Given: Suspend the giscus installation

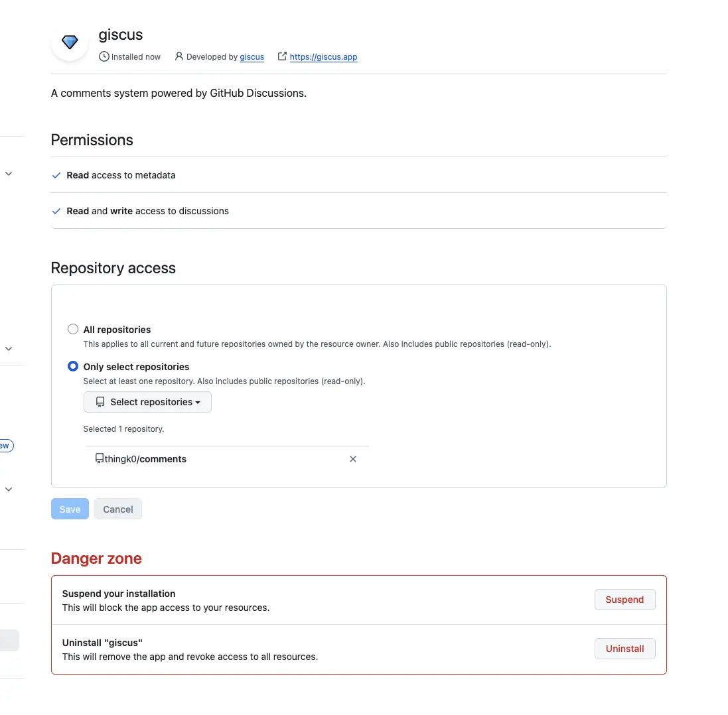Looking at the screenshot, I should point(624,600).
